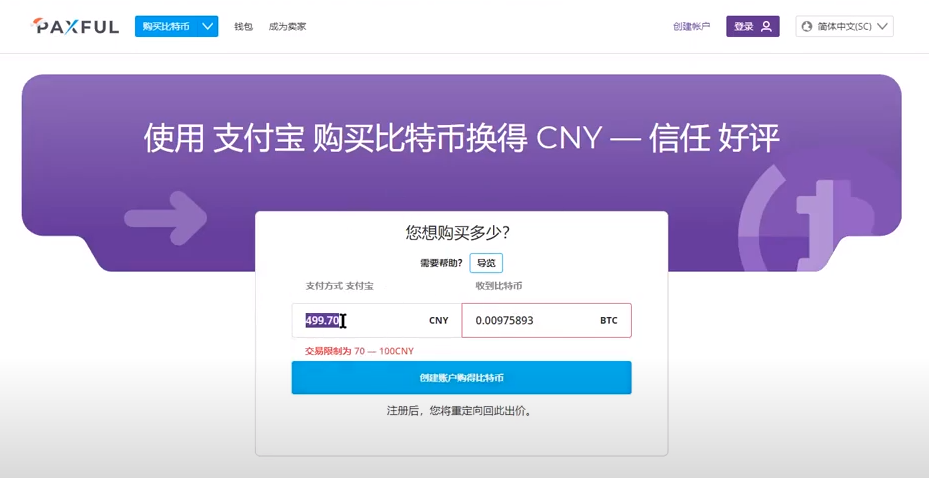Expand the 购买比特币 dropdown arrow
The image size is (929, 478).
pyautogui.click(x=207, y=27)
